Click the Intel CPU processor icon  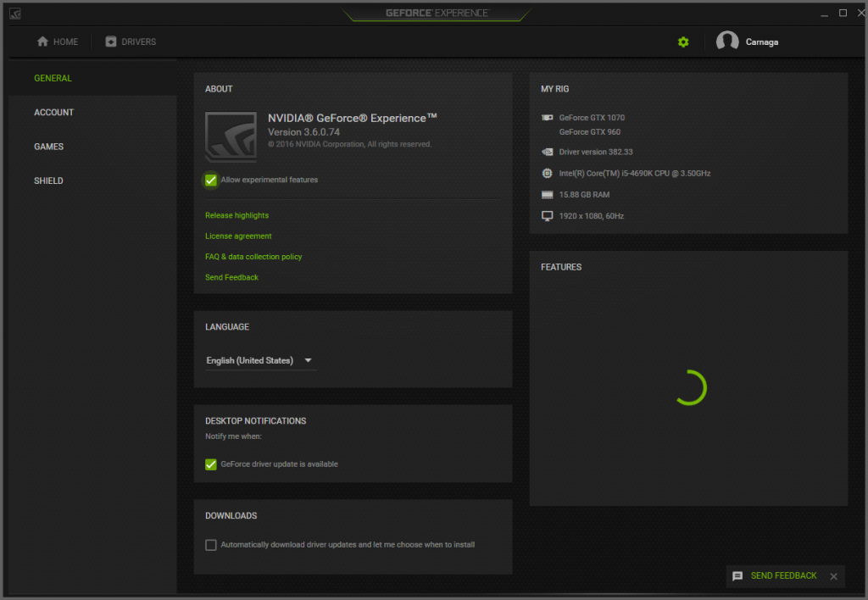coord(548,174)
